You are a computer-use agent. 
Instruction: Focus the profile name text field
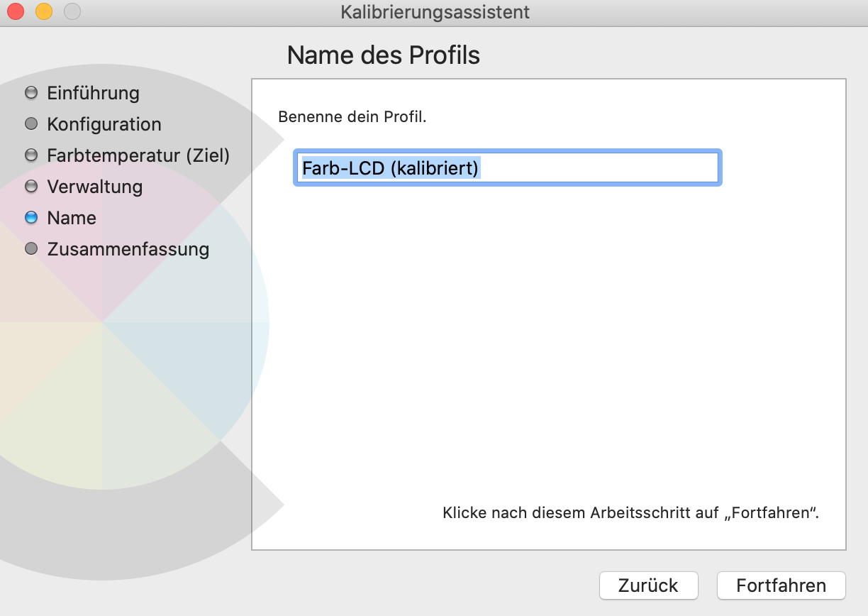pyautogui.click(x=508, y=168)
